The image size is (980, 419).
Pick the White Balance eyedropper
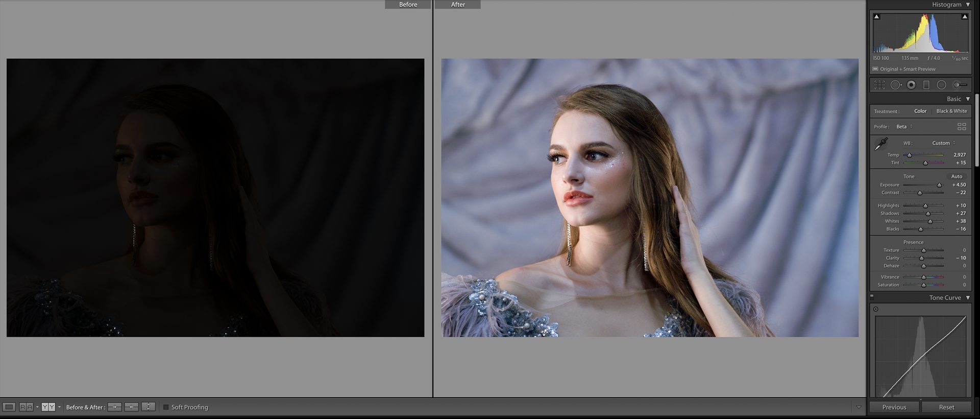coord(881,145)
